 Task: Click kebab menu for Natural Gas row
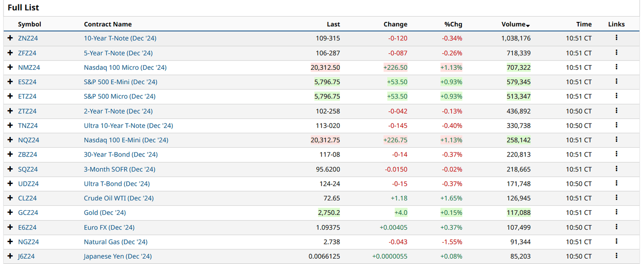(616, 241)
